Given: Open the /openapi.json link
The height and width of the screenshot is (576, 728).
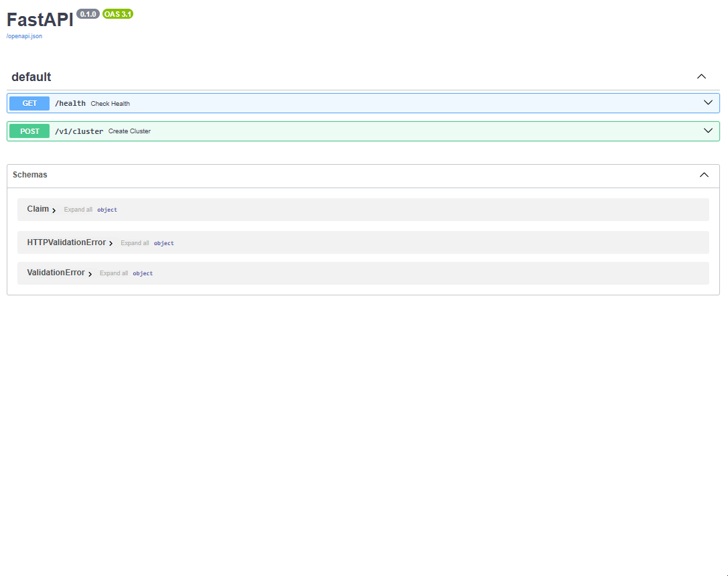Looking at the screenshot, I should [x=24, y=36].
